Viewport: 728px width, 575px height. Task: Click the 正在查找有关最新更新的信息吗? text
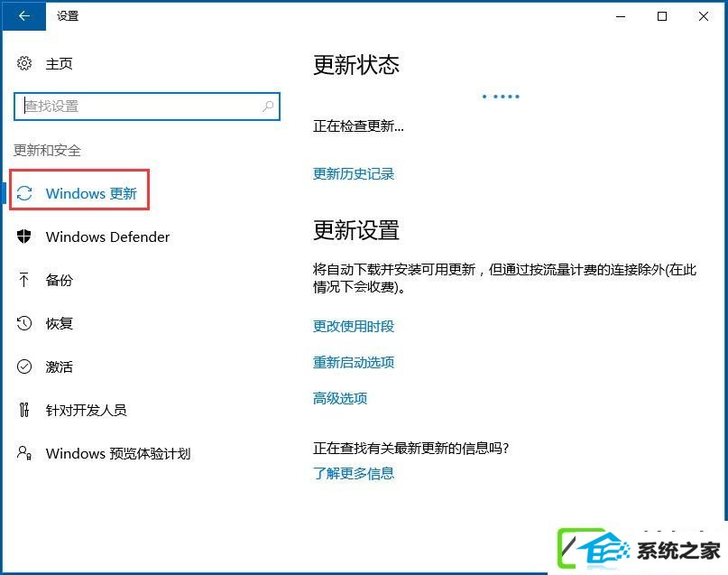(x=410, y=449)
